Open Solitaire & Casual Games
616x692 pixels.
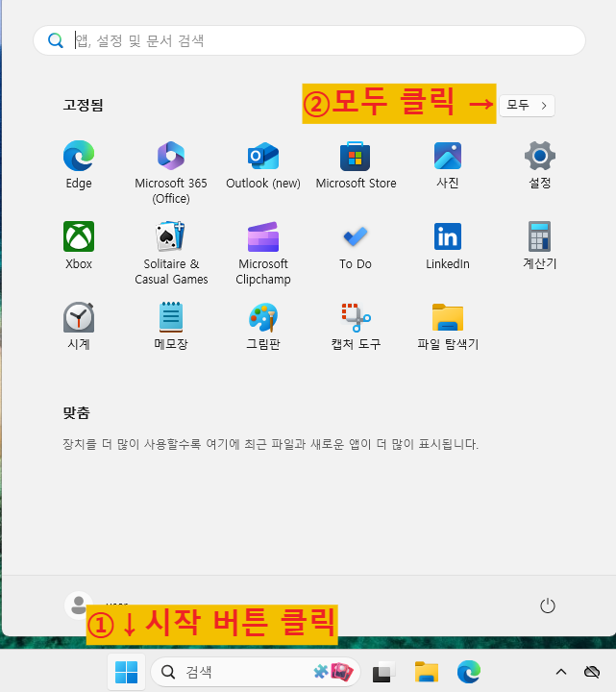[171, 253]
